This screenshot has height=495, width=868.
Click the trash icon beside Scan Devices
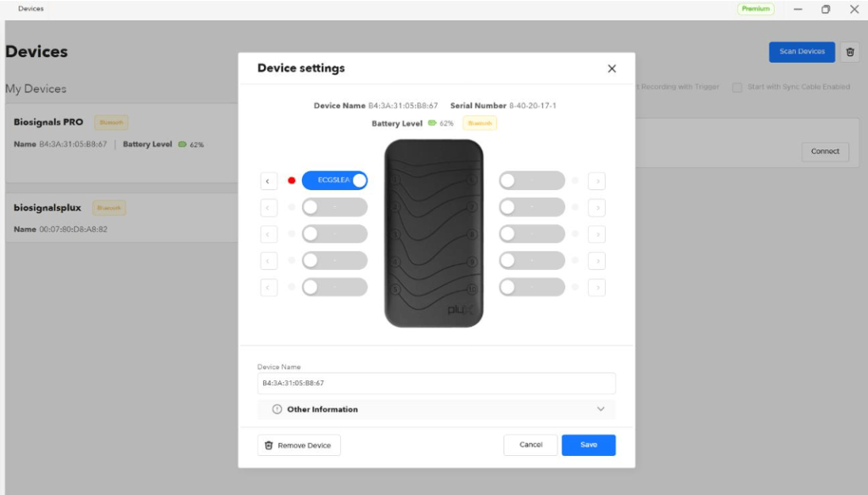pyautogui.click(x=850, y=52)
